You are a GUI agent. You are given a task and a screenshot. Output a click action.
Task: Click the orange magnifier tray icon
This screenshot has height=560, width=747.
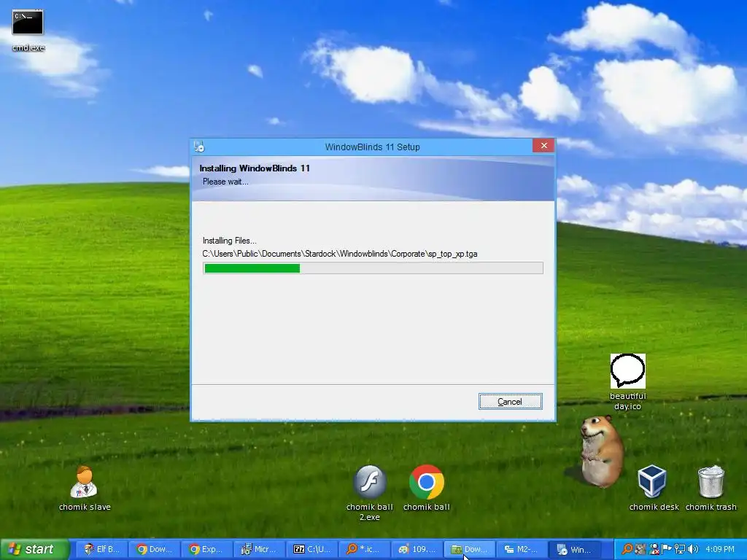coord(627,549)
